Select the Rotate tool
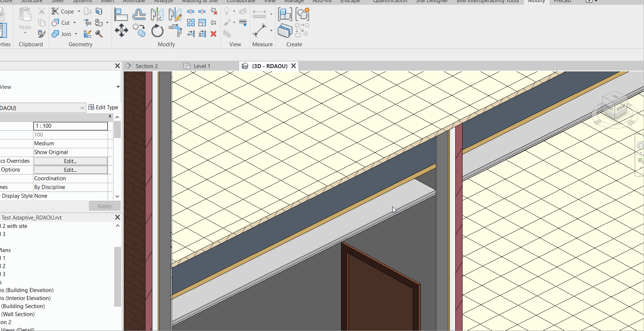644x331 pixels. point(157,31)
